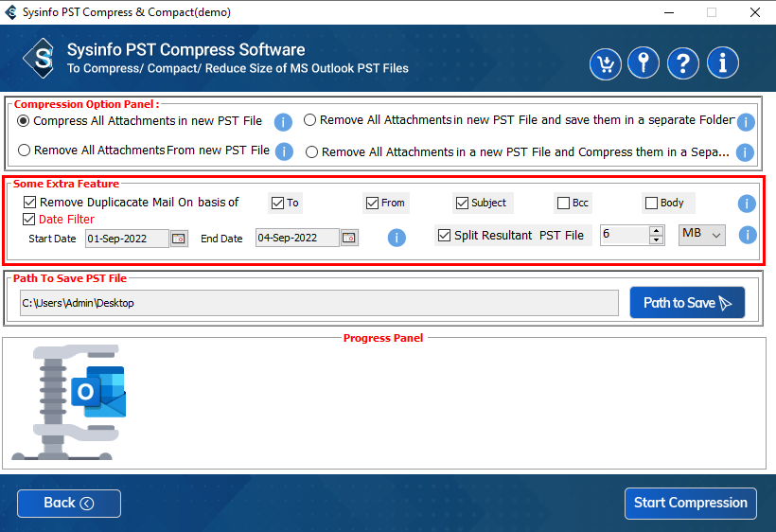Toggle Remove Duplicate Mail checkbox

pos(29,202)
